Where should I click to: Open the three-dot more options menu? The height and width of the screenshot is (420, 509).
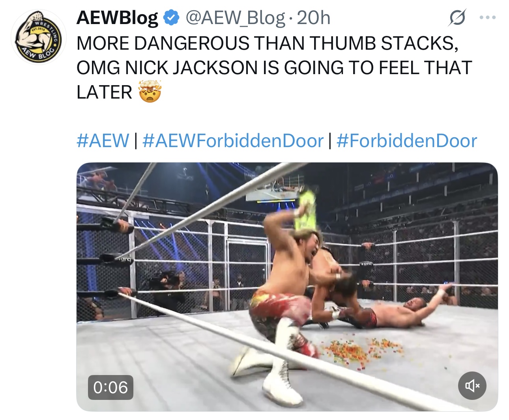[x=488, y=17]
